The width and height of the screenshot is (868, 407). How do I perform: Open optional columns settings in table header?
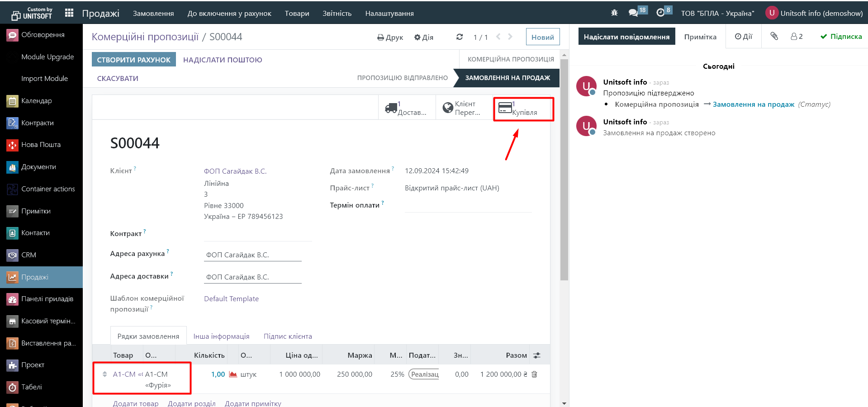pos(537,355)
